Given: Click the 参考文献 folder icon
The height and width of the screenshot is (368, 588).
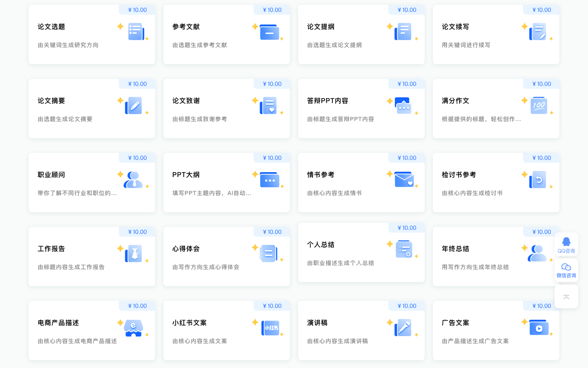Looking at the screenshot, I should [269, 32].
